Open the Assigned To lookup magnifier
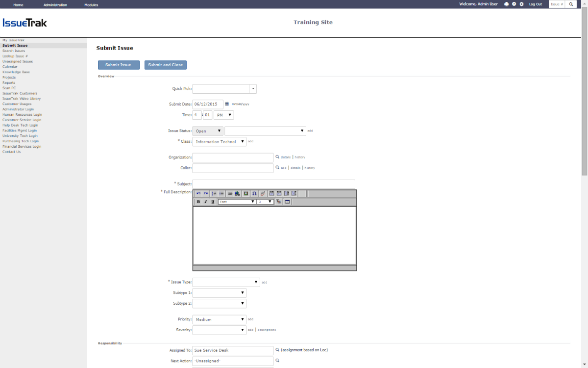The height and width of the screenshot is (368, 588). coord(276,350)
